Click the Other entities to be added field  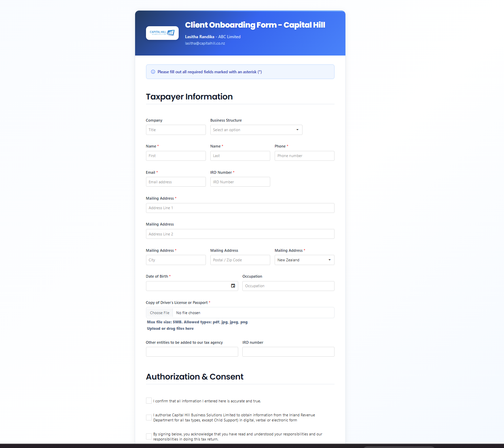click(x=192, y=352)
